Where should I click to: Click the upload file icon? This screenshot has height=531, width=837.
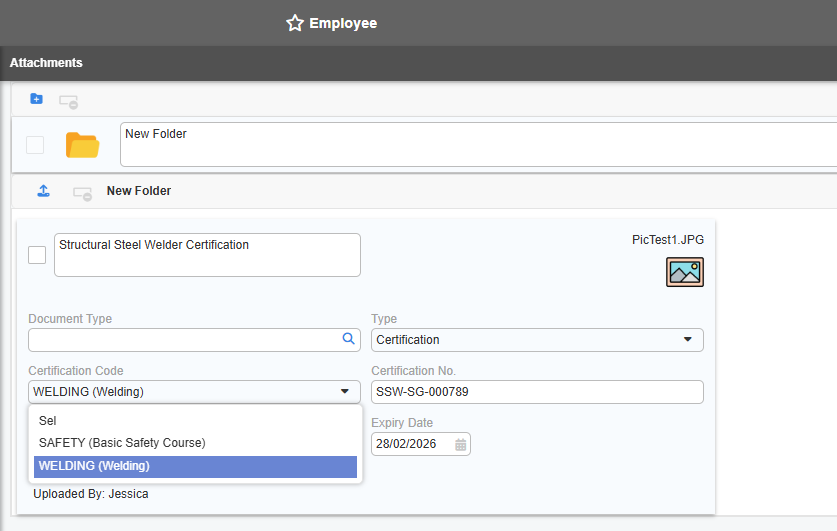43,191
